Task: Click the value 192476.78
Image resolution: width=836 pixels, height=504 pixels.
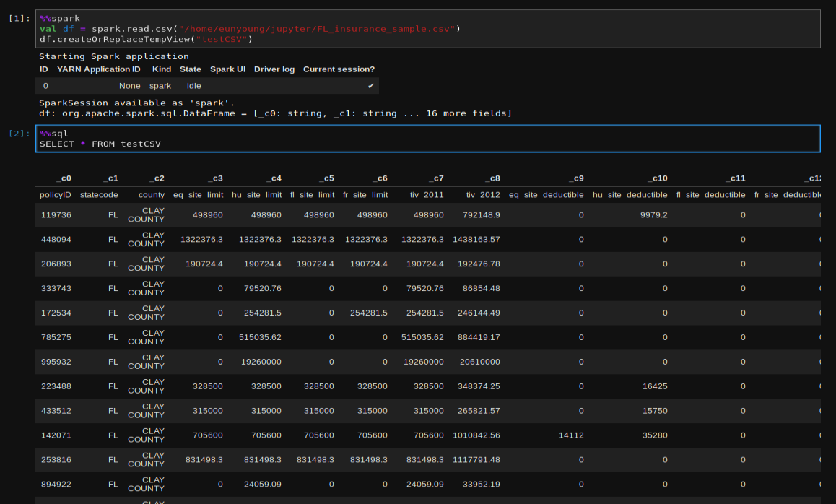Action: point(479,264)
